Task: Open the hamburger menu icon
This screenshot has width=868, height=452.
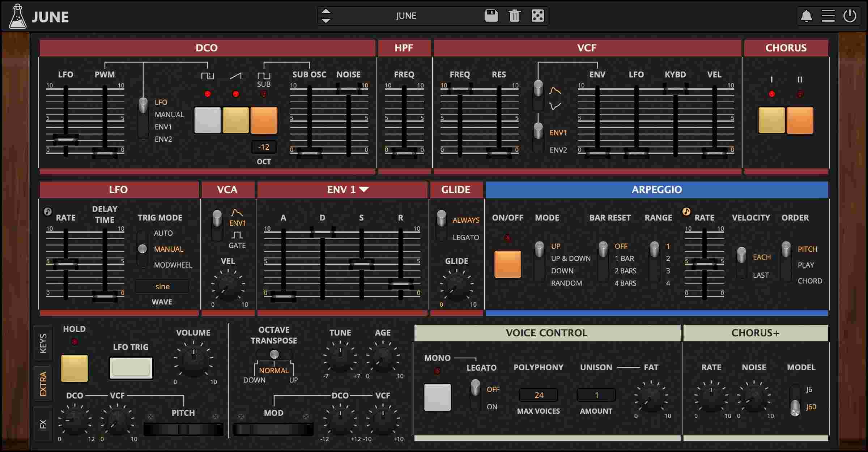Action: [x=828, y=16]
